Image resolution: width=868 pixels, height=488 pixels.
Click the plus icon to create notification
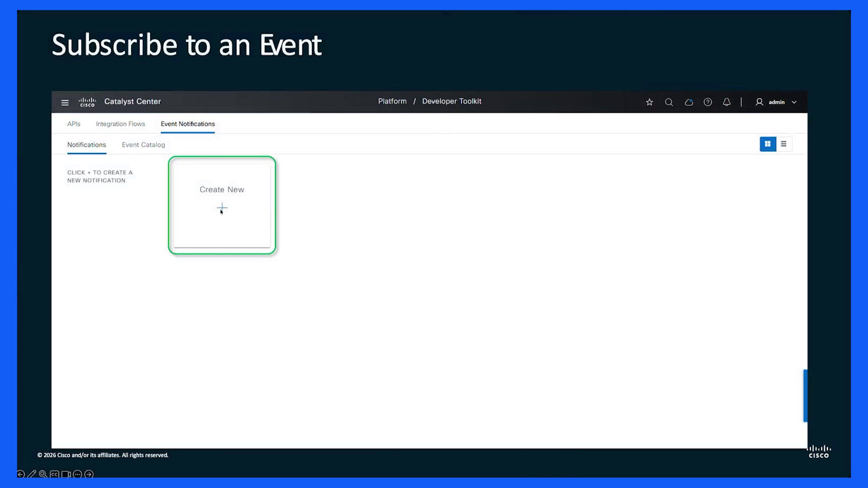tap(222, 208)
